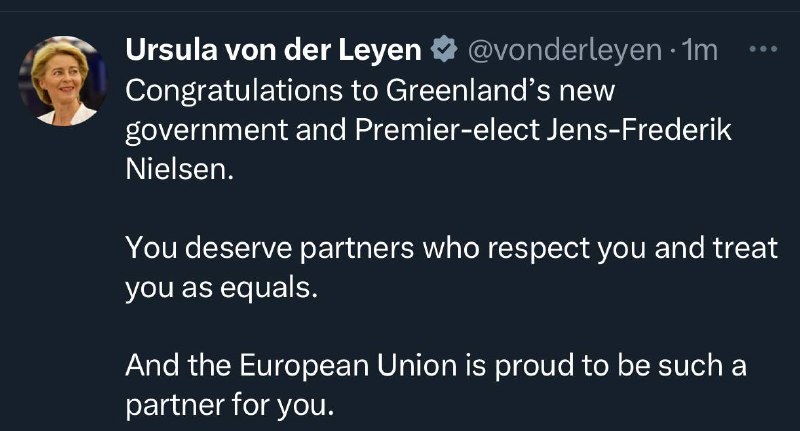Image resolution: width=800 pixels, height=431 pixels.
Task: Open the @vonderleyen handle link
Action: point(565,50)
